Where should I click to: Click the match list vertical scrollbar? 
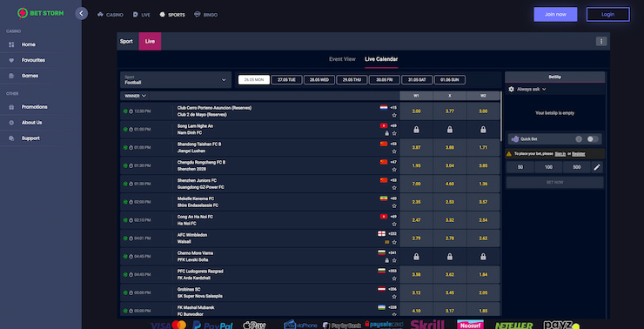(x=501, y=117)
